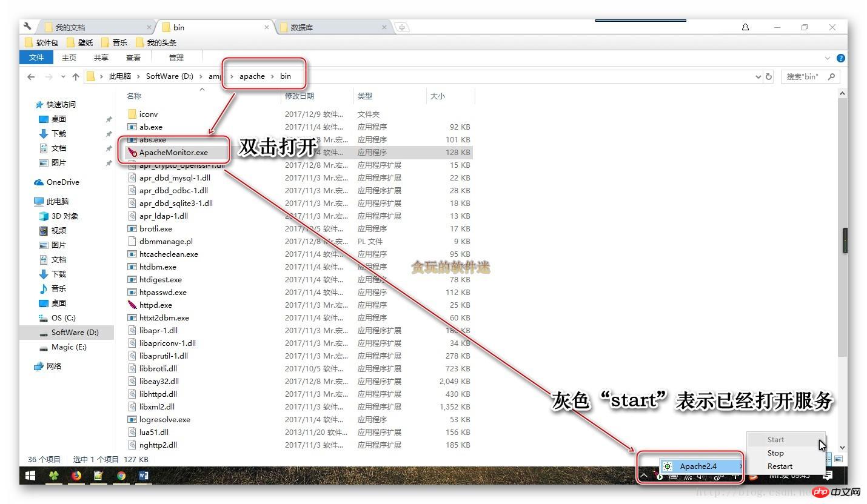Open the 软件包 bookmark folder
Viewport: 867px width, 504px height.
[41, 42]
